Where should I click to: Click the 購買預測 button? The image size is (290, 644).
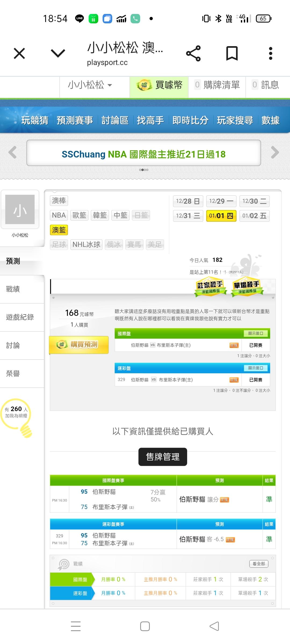(79, 345)
